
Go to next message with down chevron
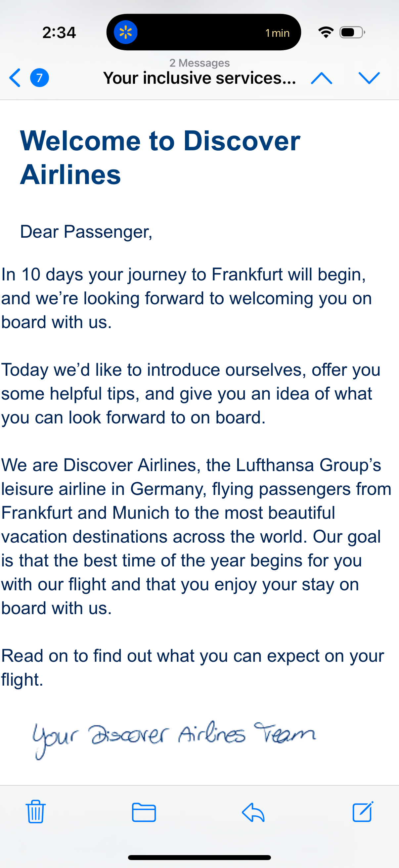[369, 78]
